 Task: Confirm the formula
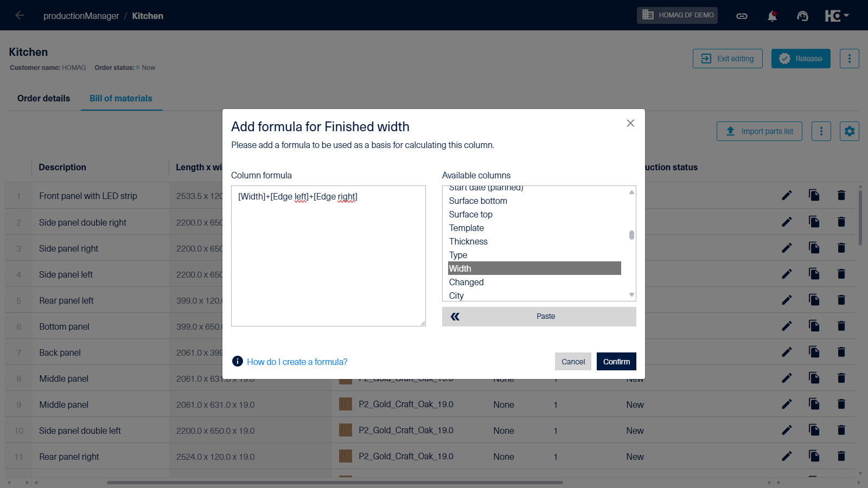pyautogui.click(x=616, y=362)
